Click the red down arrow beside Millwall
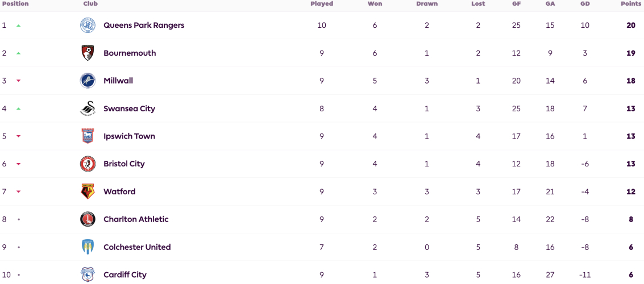The height and width of the screenshot is (284, 644). [18, 81]
